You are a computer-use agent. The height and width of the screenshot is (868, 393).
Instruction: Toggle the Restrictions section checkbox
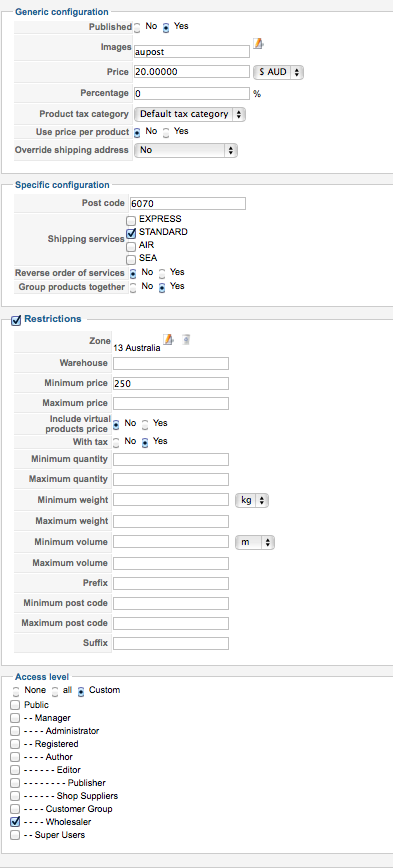coord(16,320)
